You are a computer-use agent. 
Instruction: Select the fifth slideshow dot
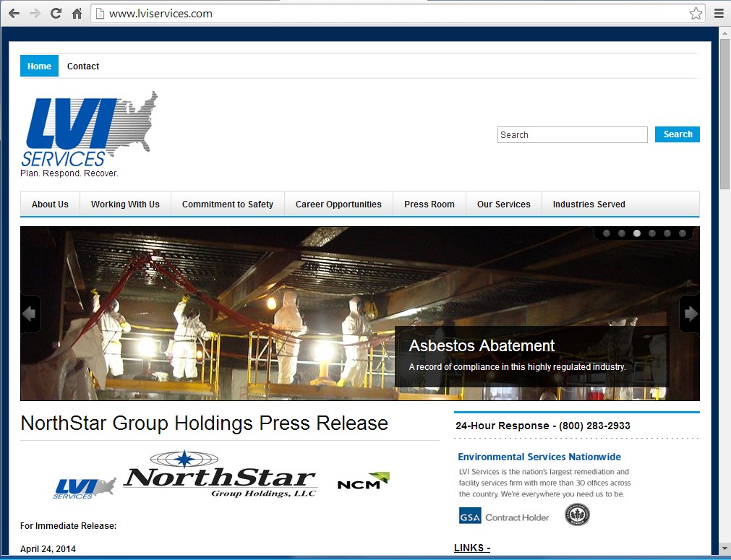[667, 233]
